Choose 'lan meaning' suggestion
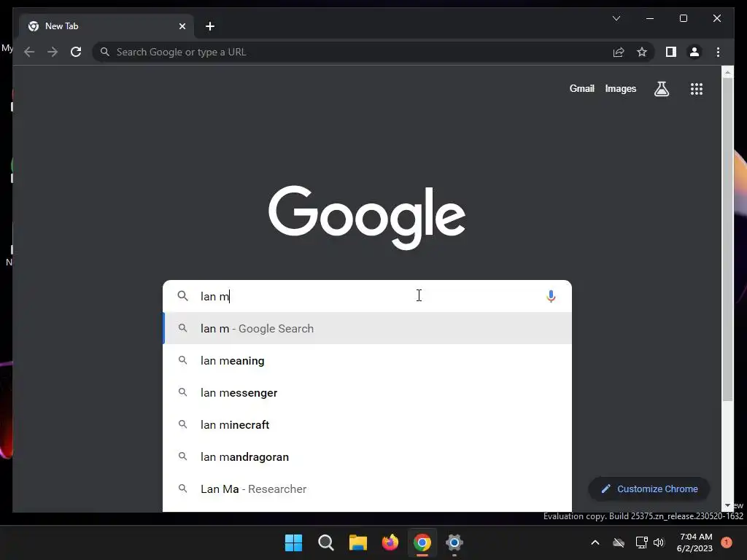 click(367, 360)
